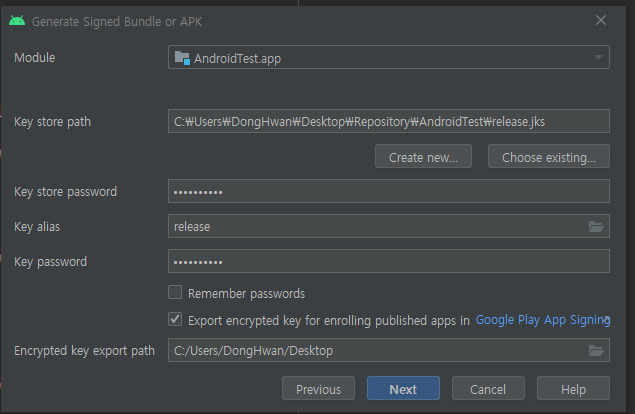635x414 pixels.
Task: Click the Encrypted key export path label
Action: click(x=85, y=351)
